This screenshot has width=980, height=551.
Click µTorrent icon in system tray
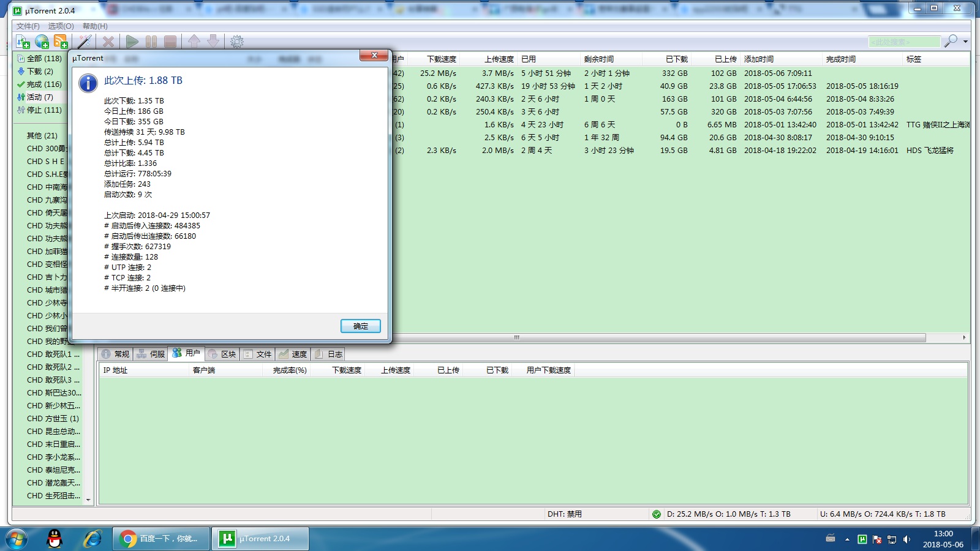tap(862, 539)
